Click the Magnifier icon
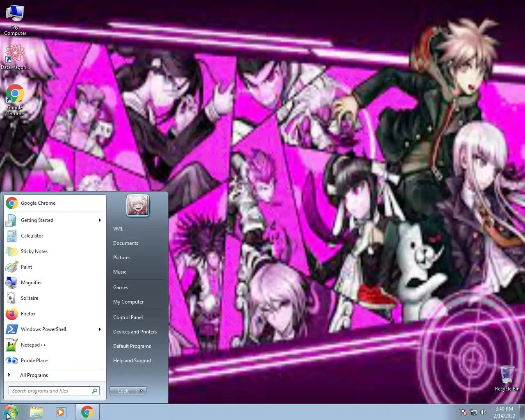 [11, 283]
